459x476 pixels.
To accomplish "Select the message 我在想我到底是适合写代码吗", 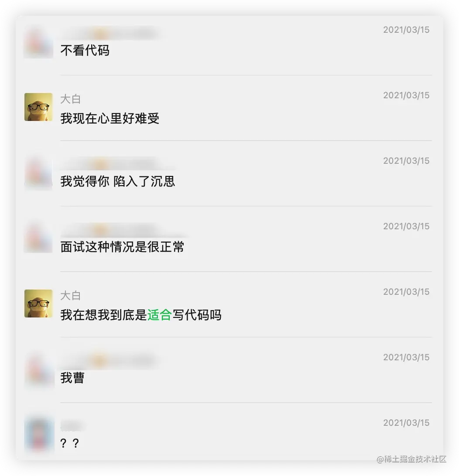I will click(141, 315).
